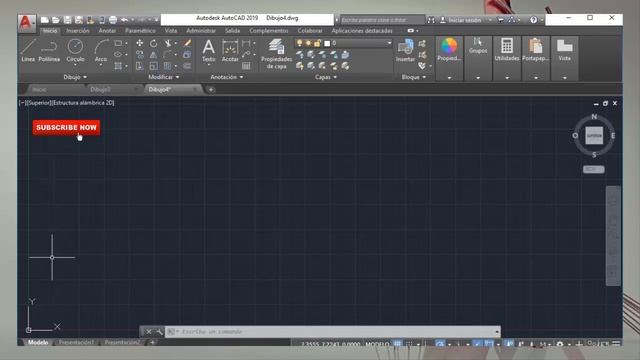Click the Open folder icon in quick access toolbar
The height and width of the screenshot is (360, 640).
click(56, 20)
